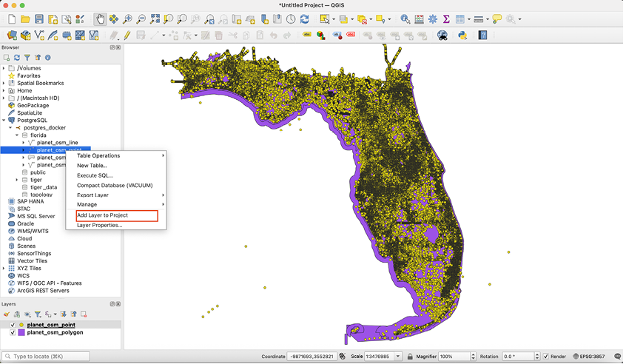
Task: Click the Zoom Full extent icon
Action: click(155, 18)
